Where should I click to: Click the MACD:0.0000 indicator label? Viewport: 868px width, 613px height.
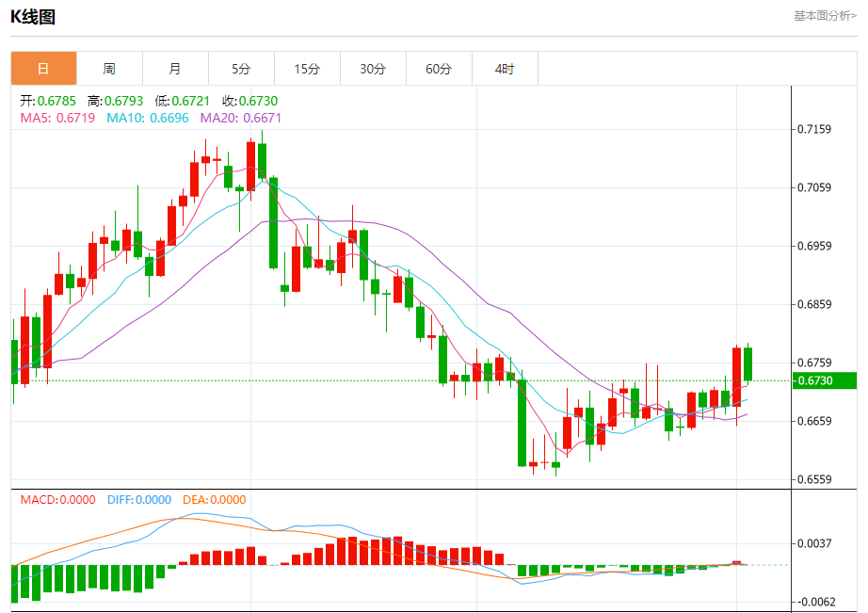click(x=58, y=499)
